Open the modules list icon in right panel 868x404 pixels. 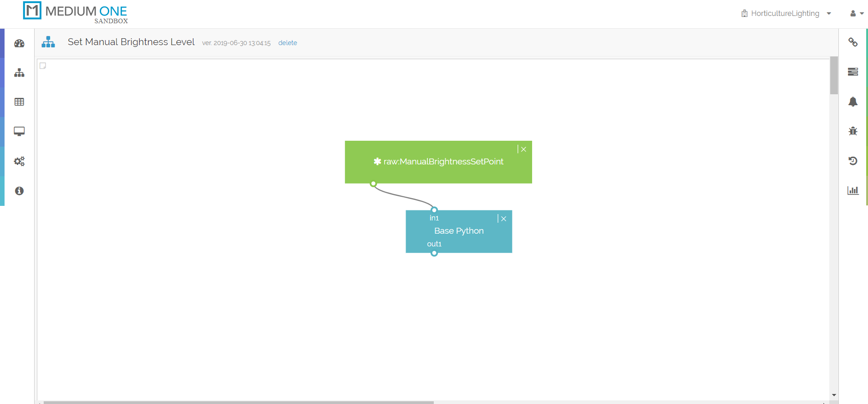coord(853,72)
